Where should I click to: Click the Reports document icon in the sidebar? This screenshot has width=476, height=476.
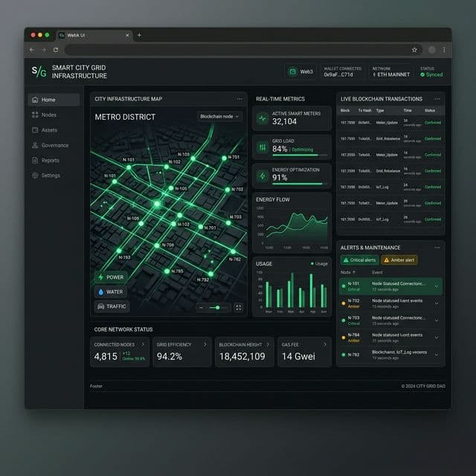(35, 161)
